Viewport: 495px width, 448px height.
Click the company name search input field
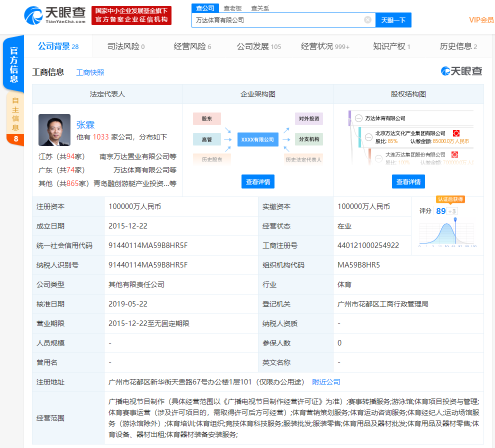pos(277,20)
